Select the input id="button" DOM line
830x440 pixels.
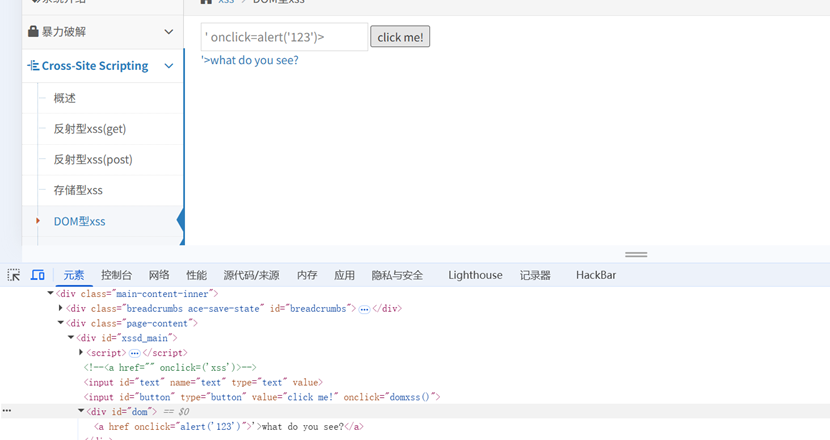pyautogui.click(x=262, y=397)
